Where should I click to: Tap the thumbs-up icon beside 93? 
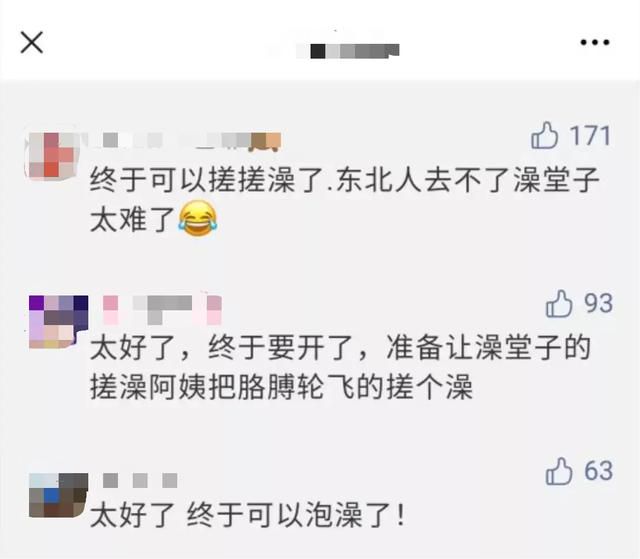pos(559,304)
